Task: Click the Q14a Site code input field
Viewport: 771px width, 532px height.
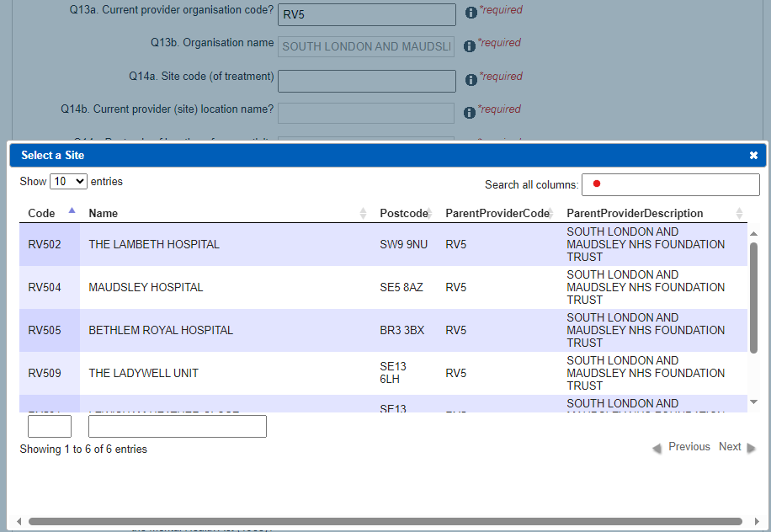Action: click(367, 81)
